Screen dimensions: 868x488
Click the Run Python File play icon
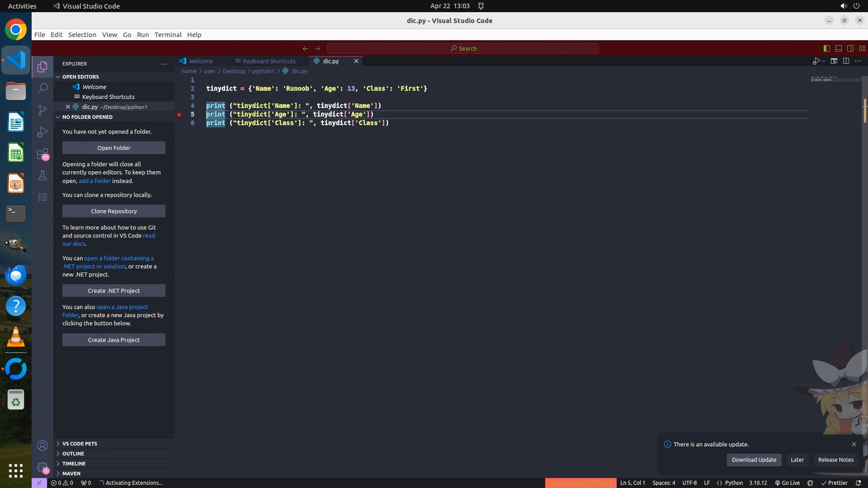[x=816, y=61]
